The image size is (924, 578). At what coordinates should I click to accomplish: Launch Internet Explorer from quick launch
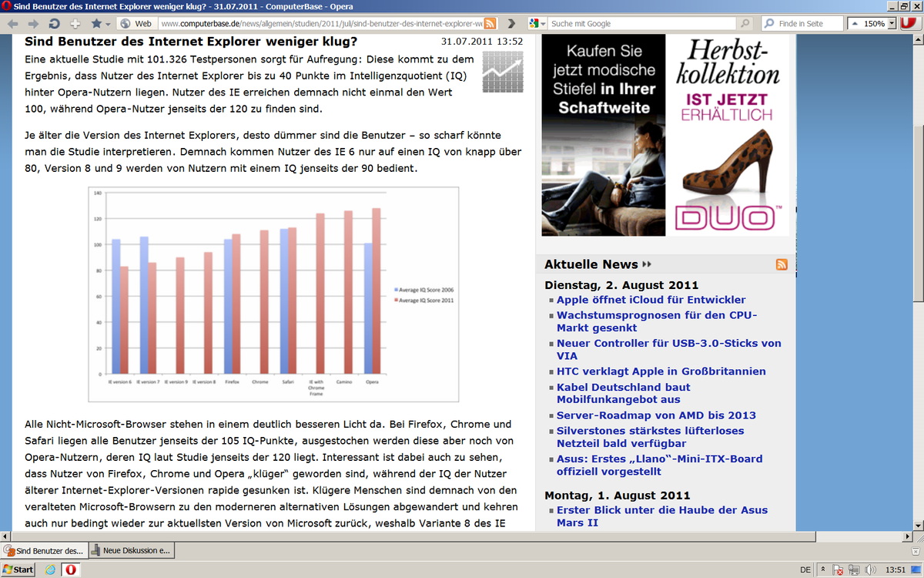coord(51,570)
